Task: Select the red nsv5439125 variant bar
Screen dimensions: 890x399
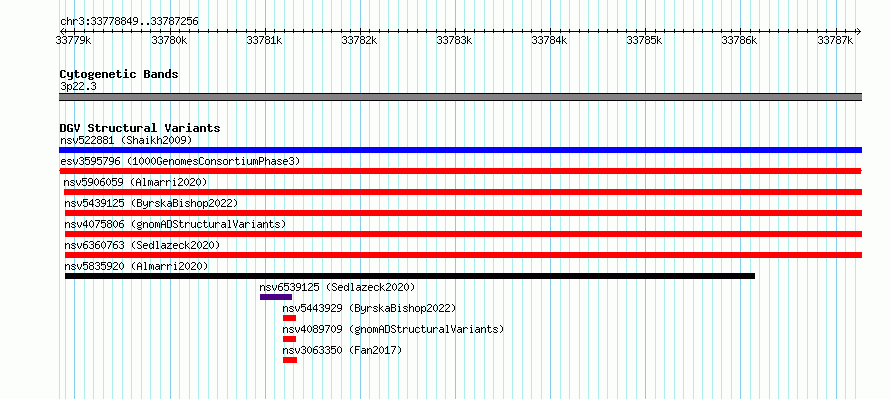Action: [464, 213]
